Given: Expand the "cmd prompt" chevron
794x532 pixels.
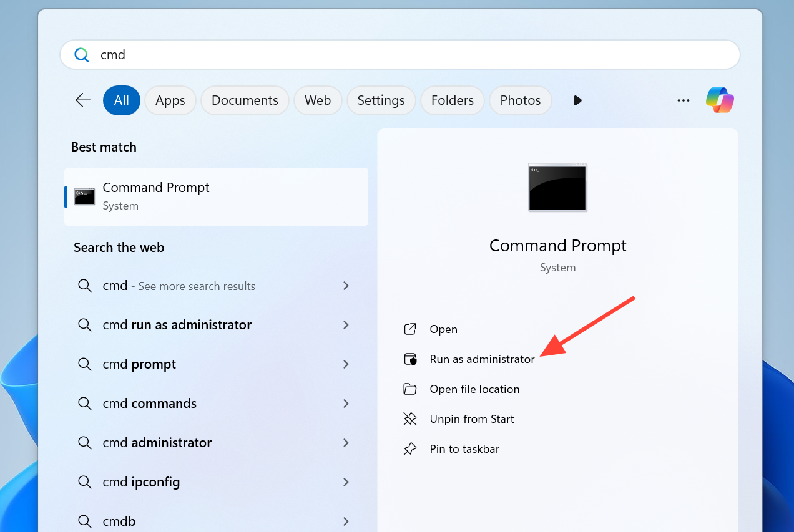Looking at the screenshot, I should tap(346, 364).
